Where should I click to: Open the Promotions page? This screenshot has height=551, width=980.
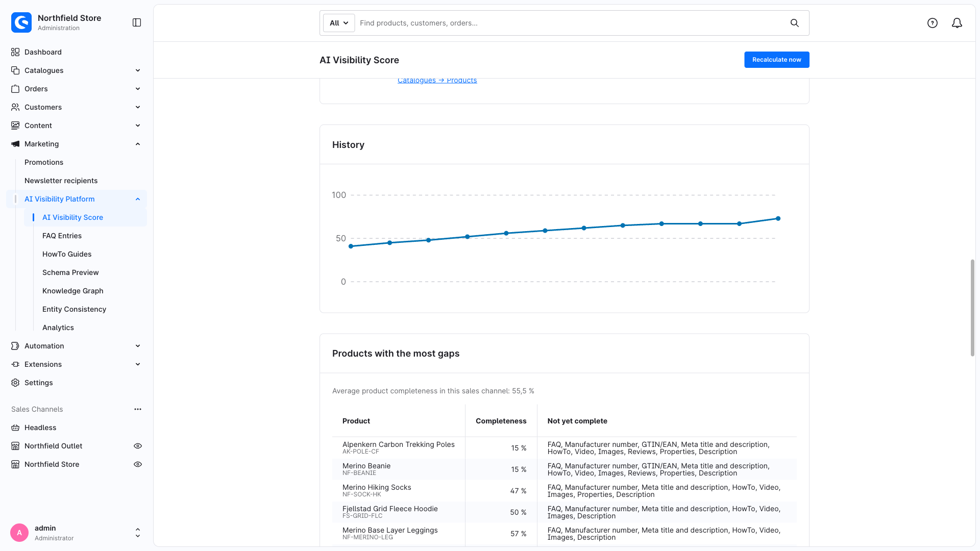(x=44, y=162)
